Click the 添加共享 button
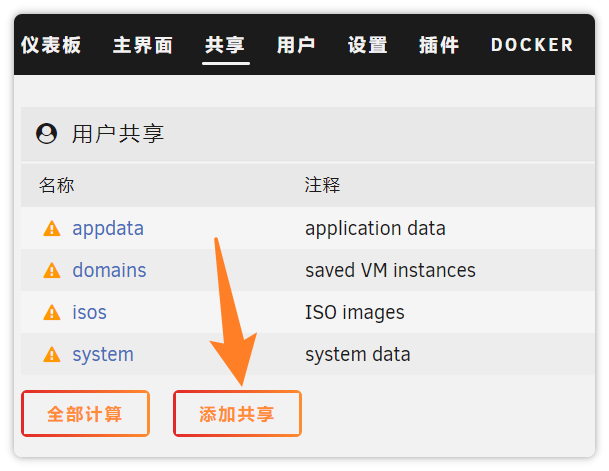609x471 pixels. pos(237,414)
